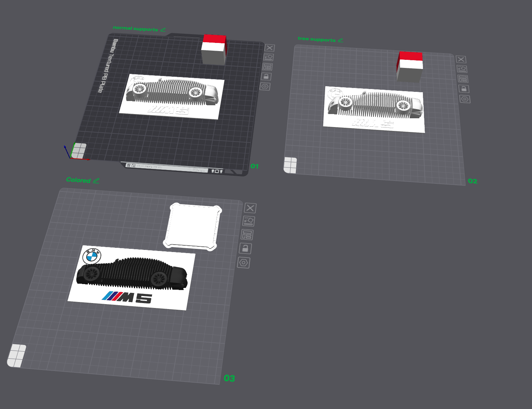Click the embossed M5 text on plate 01
532x409 pixels.
[x=169, y=111]
